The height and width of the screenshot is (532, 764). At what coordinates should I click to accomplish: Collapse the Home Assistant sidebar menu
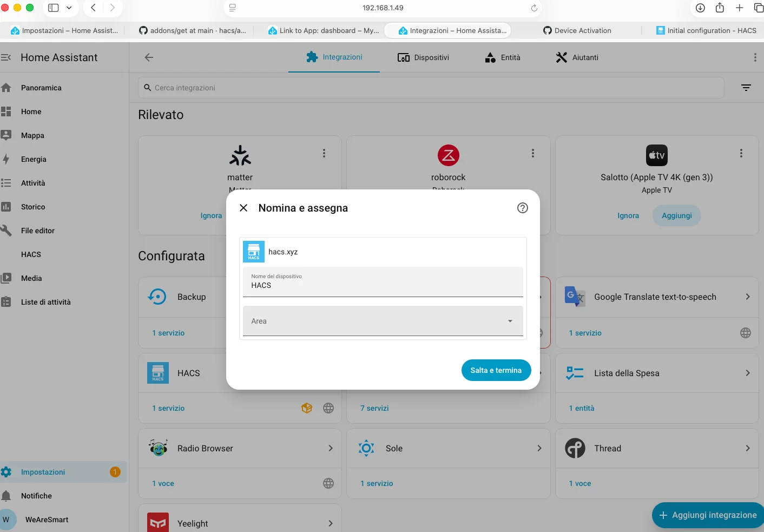pos(6,57)
